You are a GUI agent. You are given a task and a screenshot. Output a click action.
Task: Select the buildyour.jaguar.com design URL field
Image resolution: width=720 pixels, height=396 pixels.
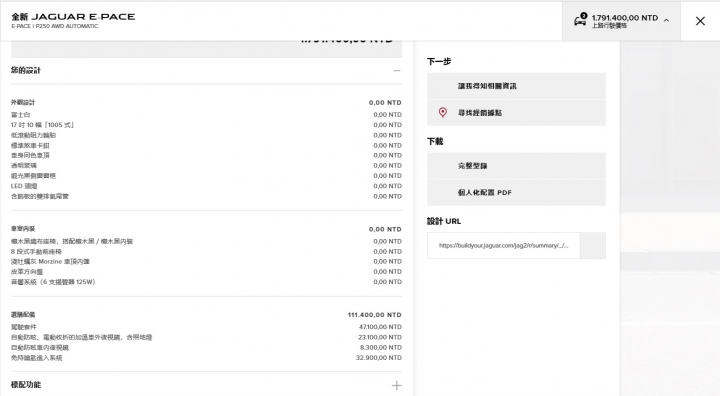click(504, 245)
